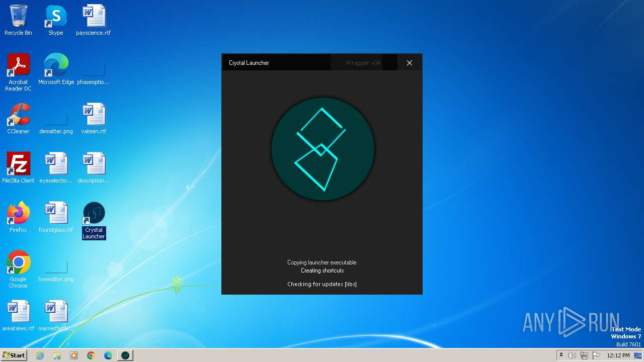Select the Firefox desktop shortcut

coord(18,217)
